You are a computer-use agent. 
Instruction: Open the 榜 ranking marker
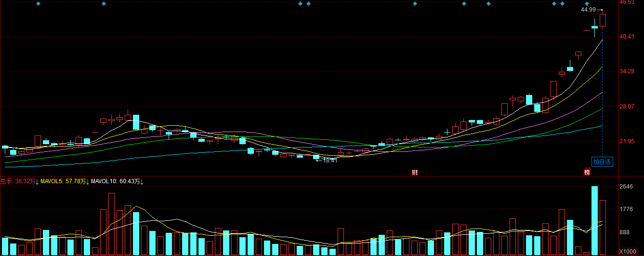[587, 173]
